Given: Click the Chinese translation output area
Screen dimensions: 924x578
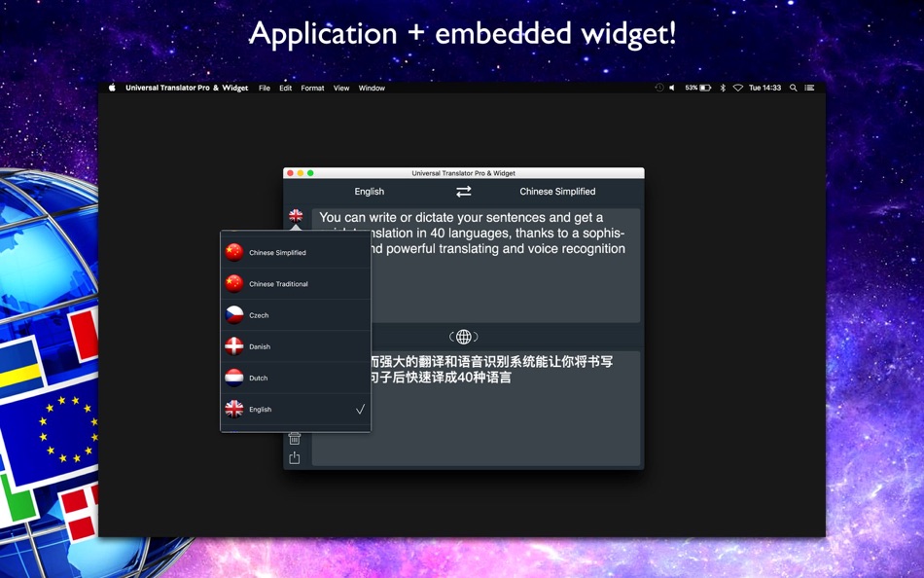Looking at the screenshot, I should click(x=476, y=408).
